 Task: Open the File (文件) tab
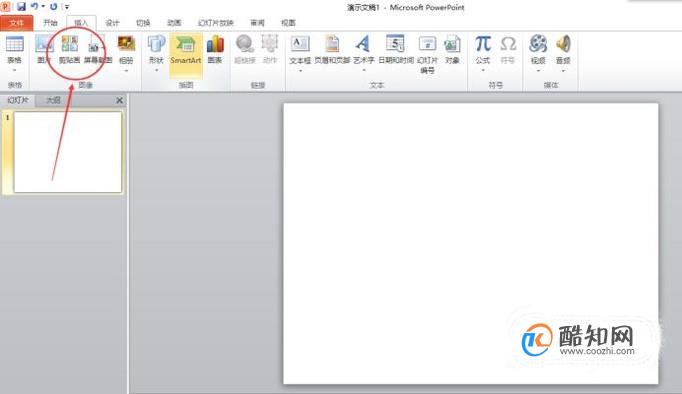tap(17, 23)
